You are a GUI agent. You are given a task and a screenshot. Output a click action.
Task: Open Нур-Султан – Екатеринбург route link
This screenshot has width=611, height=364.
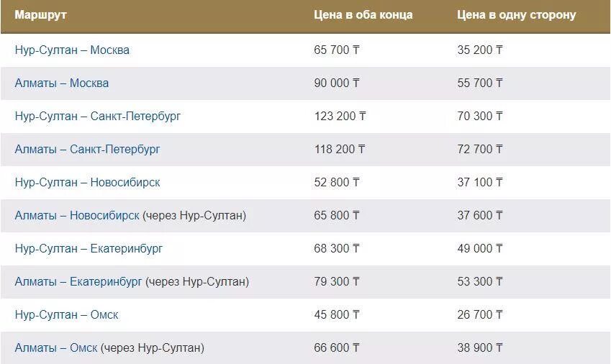pos(89,248)
